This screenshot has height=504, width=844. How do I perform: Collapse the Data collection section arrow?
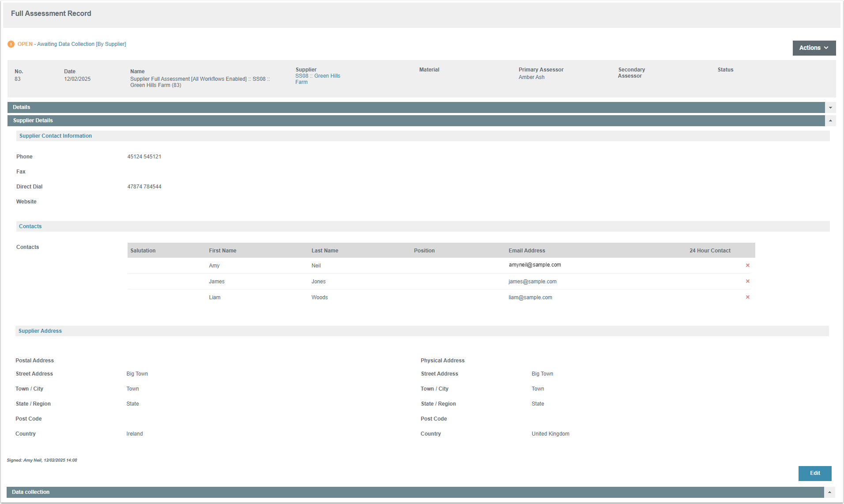coord(829,492)
